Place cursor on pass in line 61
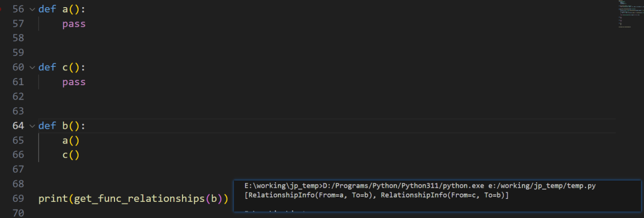644x218 pixels. click(x=74, y=82)
